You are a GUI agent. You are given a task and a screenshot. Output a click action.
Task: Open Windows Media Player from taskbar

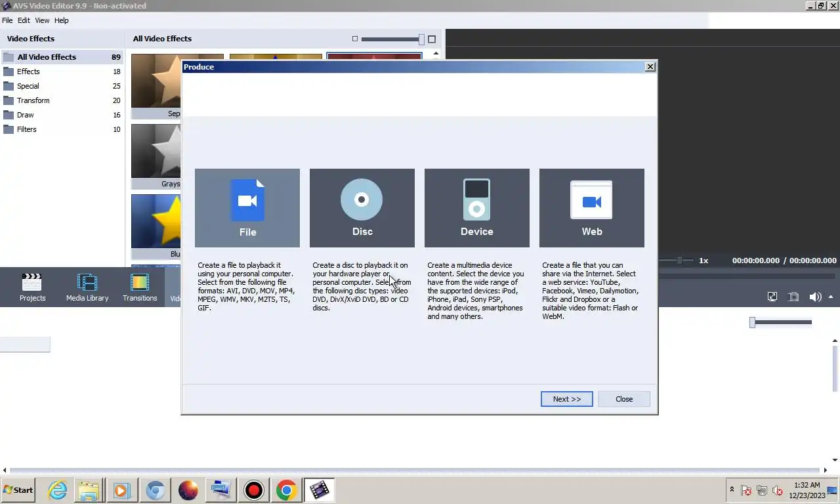[121, 490]
